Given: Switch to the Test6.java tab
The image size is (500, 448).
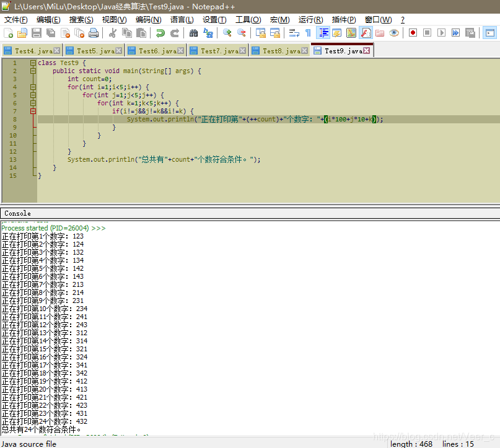Looking at the screenshot, I should coord(156,51).
